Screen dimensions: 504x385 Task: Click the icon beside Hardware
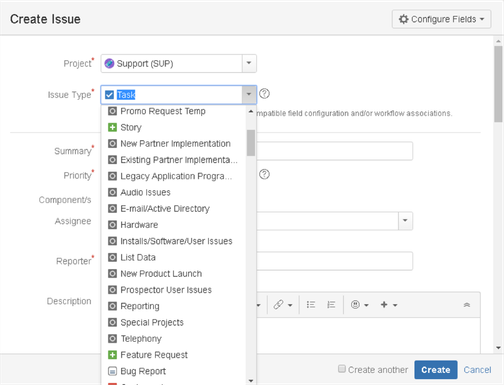pyautogui.click(x=112, y=225)
